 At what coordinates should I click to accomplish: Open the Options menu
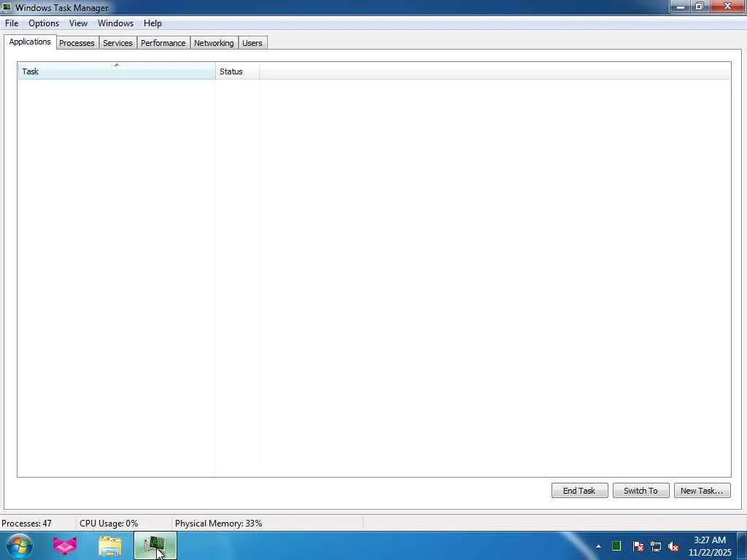44,23
